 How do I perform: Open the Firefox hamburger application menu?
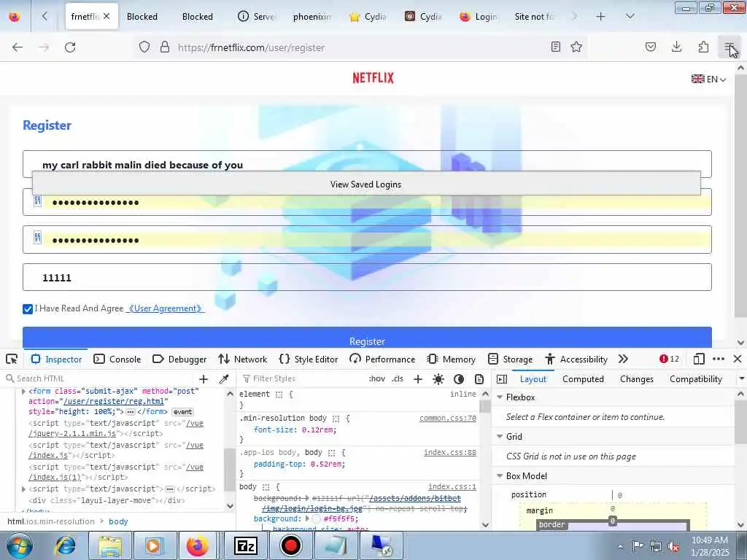(x=729, y=47)
